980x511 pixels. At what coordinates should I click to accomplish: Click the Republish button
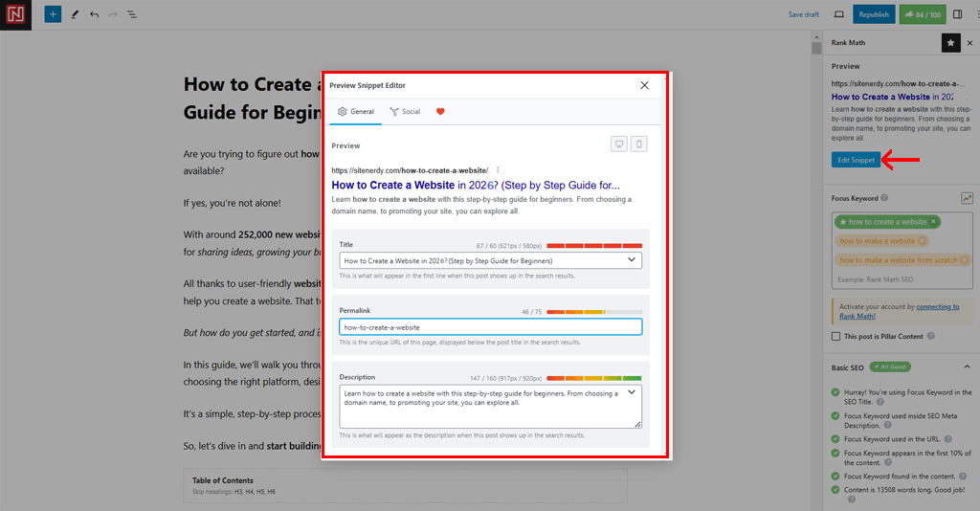click(x=874, y=14)
